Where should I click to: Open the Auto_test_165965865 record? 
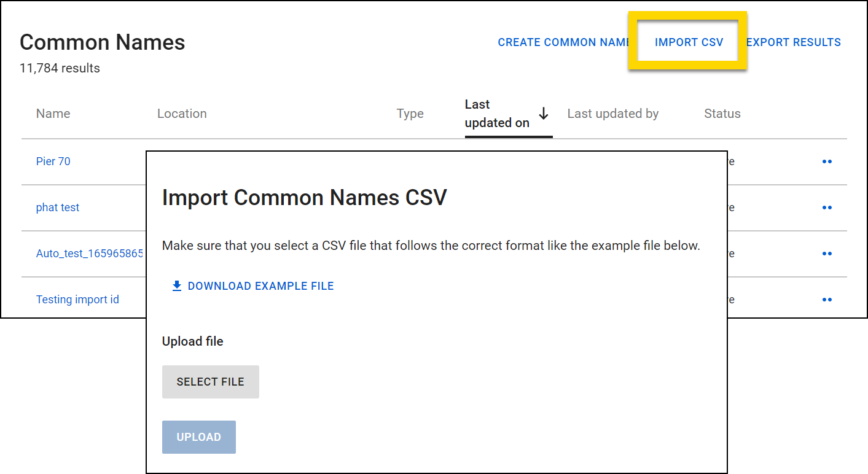(x=89, y=253)
